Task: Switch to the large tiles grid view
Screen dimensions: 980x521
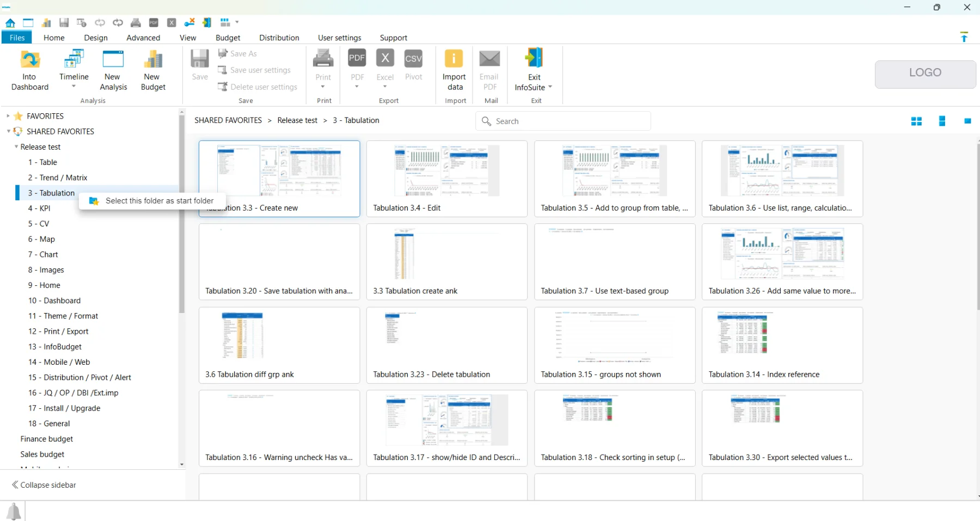Action: pyautogui.click(x=916, y=121)
